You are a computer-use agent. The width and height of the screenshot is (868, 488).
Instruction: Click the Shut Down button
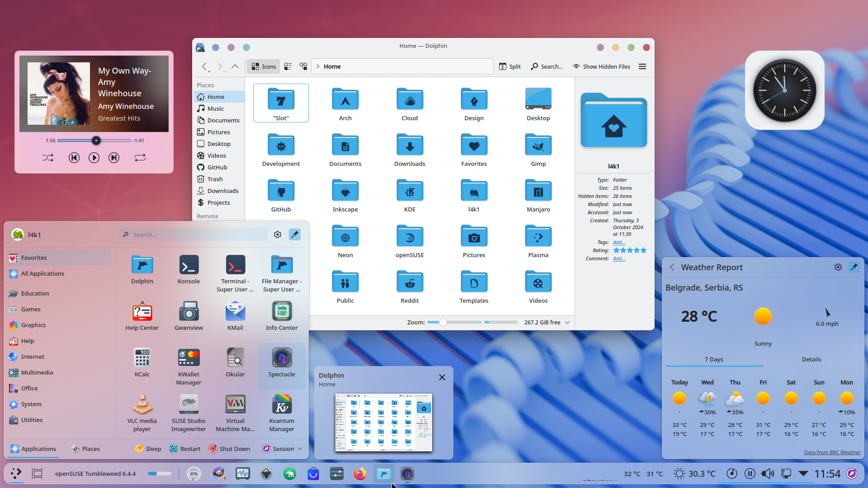[229, 449]
